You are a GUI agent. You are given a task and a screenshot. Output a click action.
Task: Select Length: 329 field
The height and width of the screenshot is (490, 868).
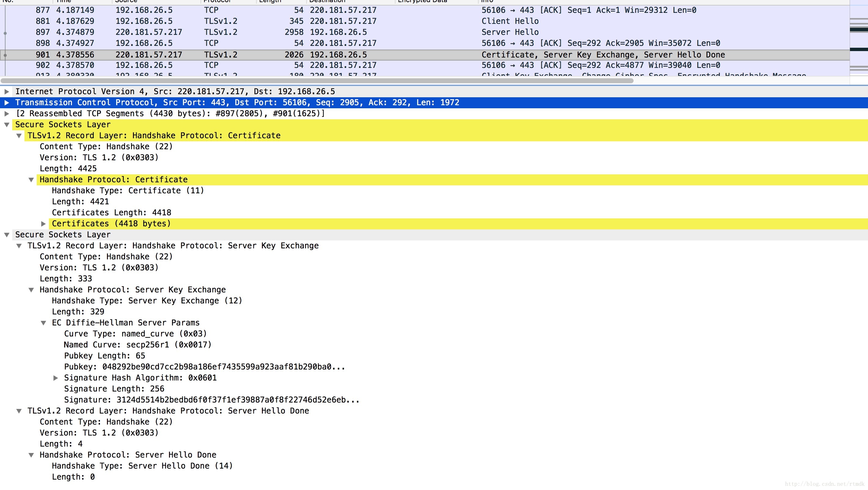pos(78,312)
